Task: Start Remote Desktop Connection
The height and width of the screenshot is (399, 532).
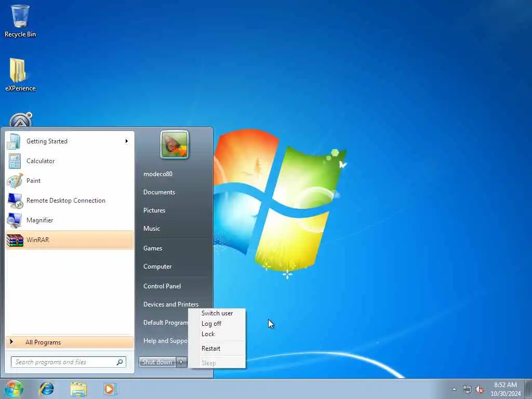Action: (70, 201)
